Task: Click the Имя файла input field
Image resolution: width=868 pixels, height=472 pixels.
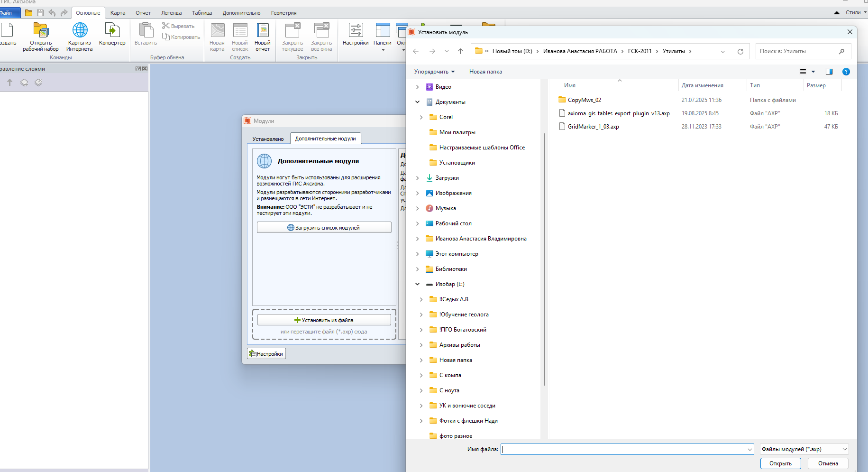Action: [x=623, y=449]
